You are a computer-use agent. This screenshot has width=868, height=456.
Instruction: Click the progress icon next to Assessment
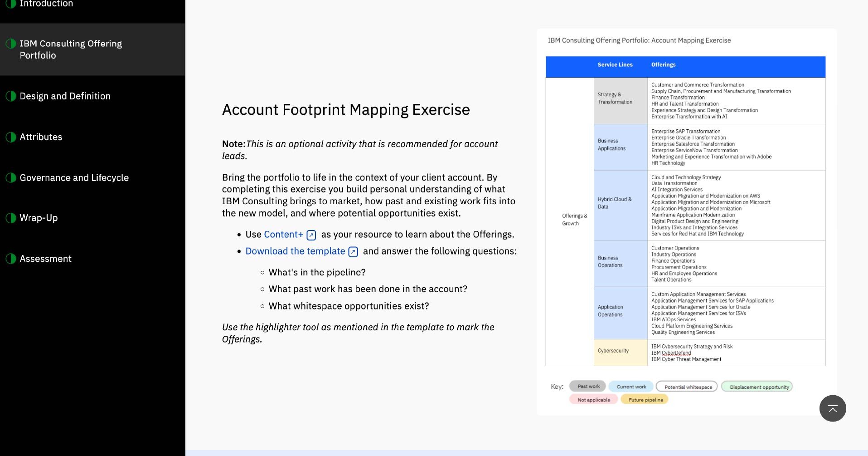coord(11,259)
